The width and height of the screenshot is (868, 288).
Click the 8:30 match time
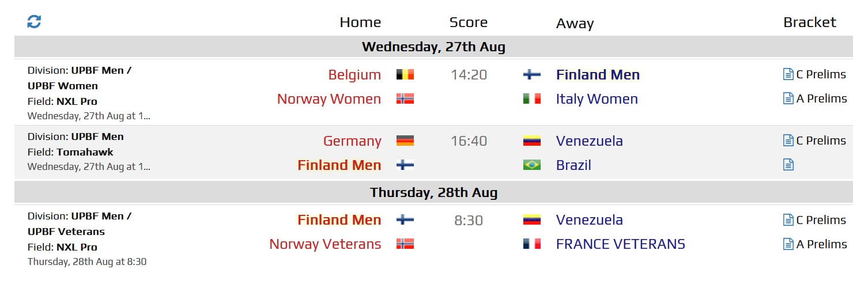(x=469, y=220)
